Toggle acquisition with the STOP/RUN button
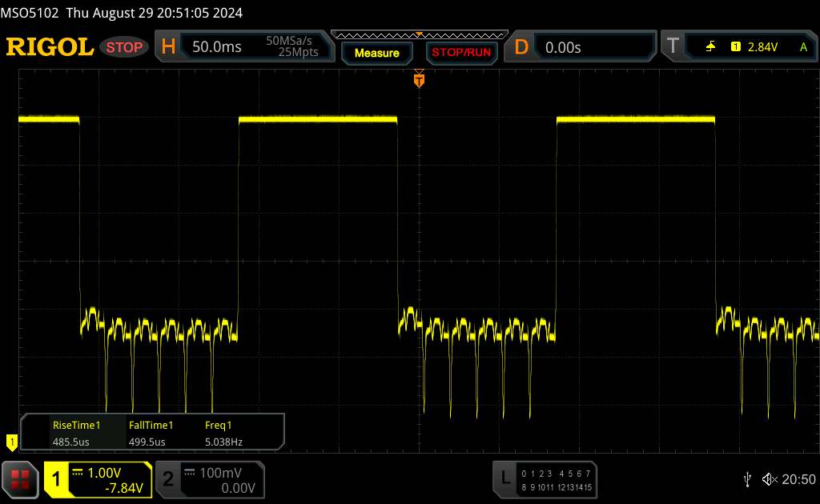Image resolution: width=820 pixels, height=504 pixels. [460, 53]
